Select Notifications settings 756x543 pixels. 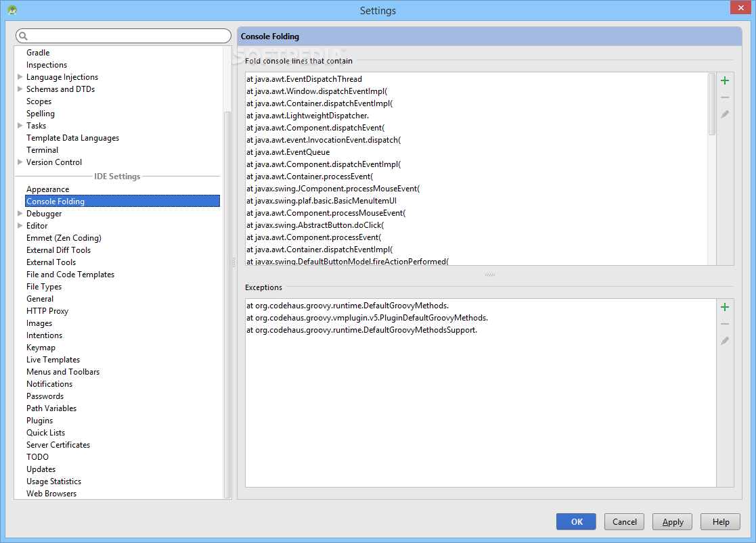pyautogui.click(x=49, y=384)
